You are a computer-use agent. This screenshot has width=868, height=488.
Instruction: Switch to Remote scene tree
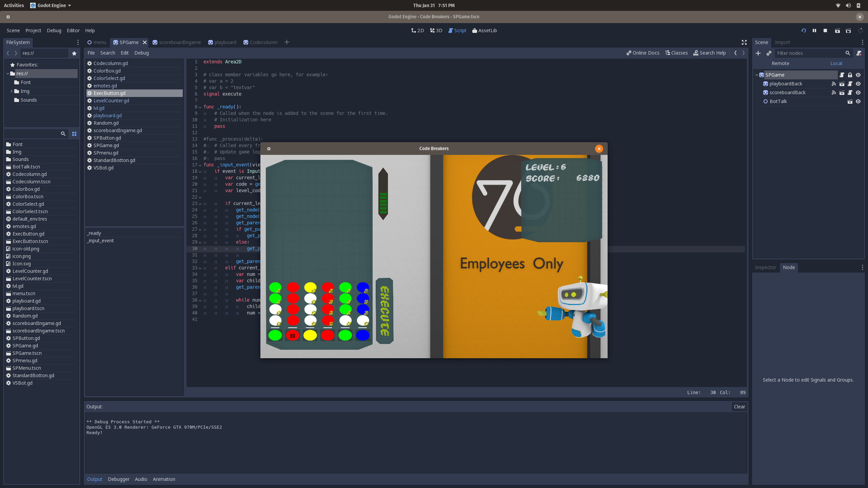coord(781,63)
